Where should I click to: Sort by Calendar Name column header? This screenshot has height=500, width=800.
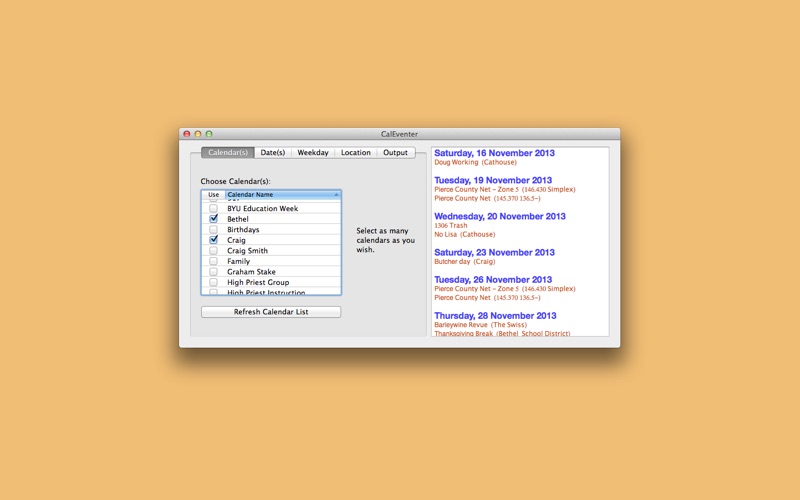click(x=283, y=194)
